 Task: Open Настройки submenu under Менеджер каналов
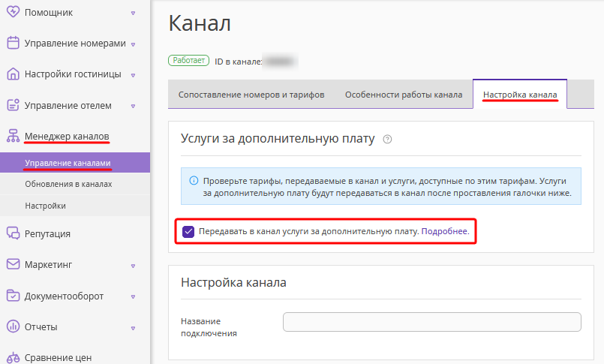pyautogui.click(x=75, y=206)
